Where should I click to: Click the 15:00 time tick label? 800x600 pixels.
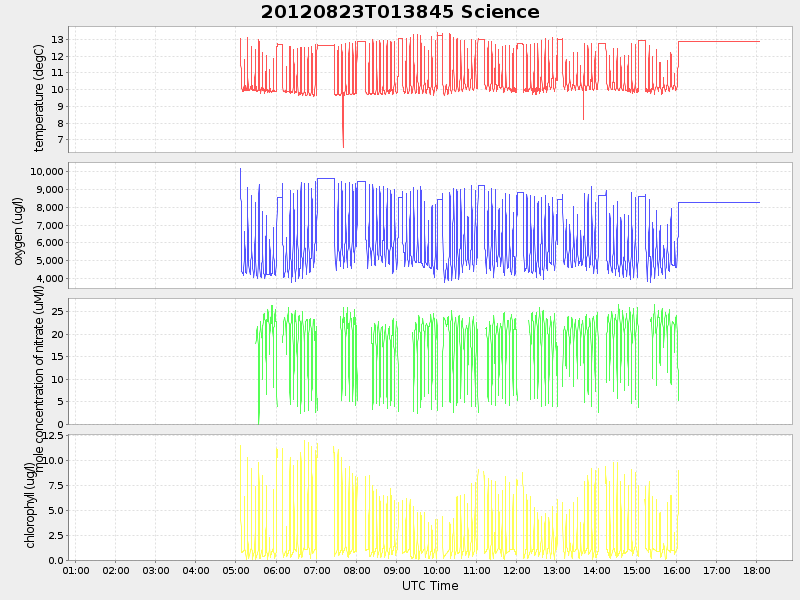(637, 570)
